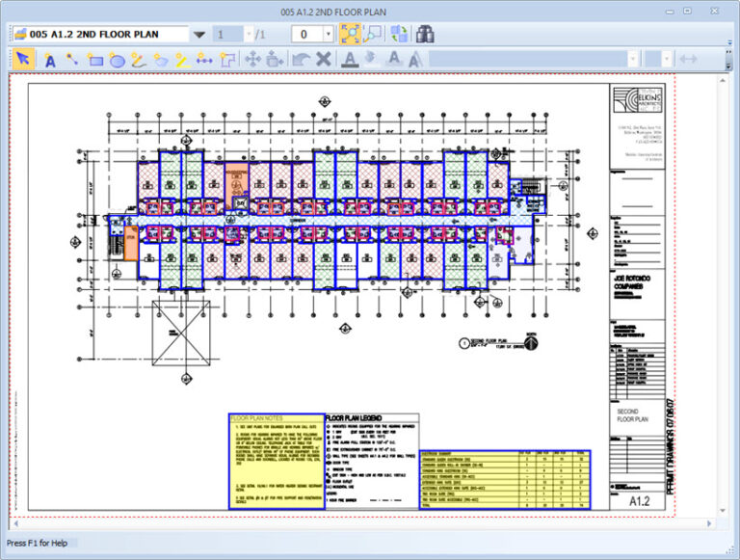Click the Elkins Architects logo

(637, 99)
